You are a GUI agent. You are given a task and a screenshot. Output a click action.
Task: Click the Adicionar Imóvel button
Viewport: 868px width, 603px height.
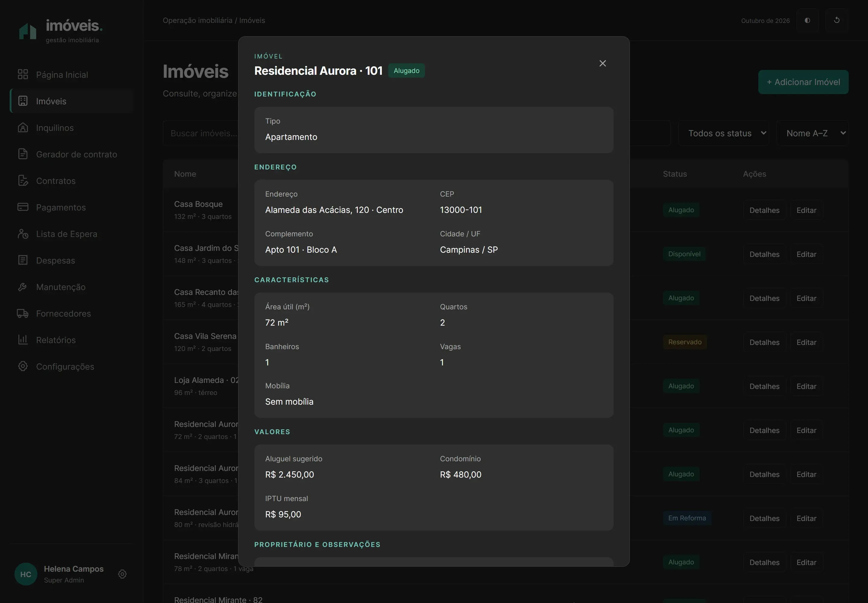(803, 82)
